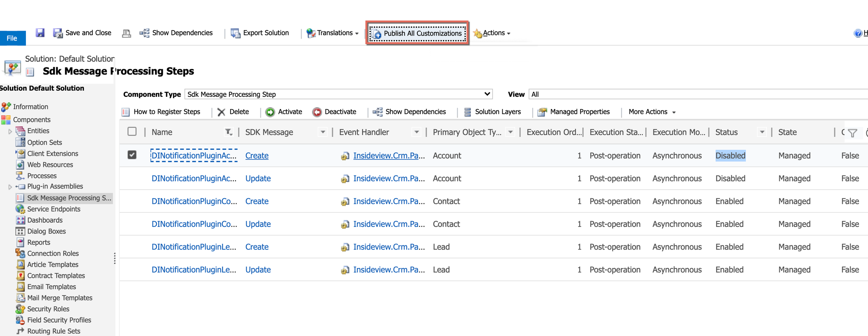Toggle the select-all checkbox in grid header
The image size is (868, 336).
tap(132, 132)
